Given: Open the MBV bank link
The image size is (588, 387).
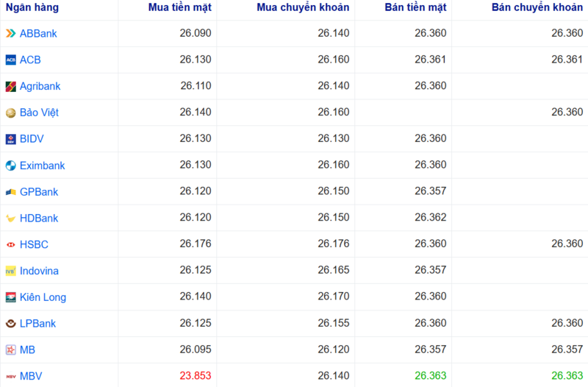Looking at the screenshot, I should point(31,376).
